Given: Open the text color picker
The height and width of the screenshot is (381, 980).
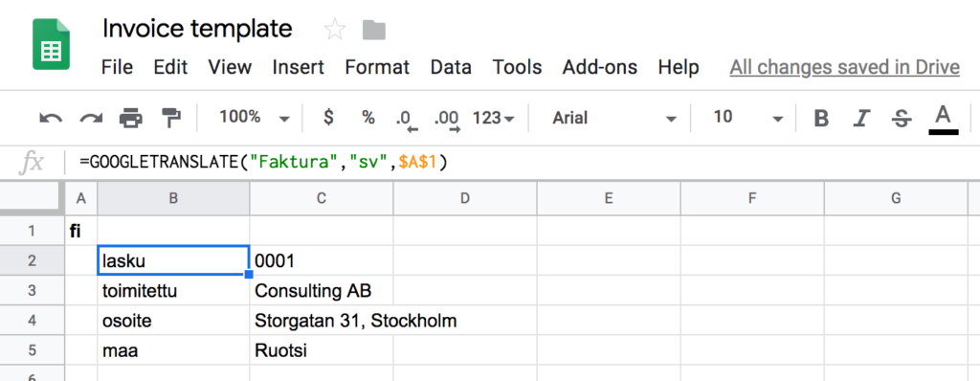Looking at the screenshot, I should coord(943,119).
